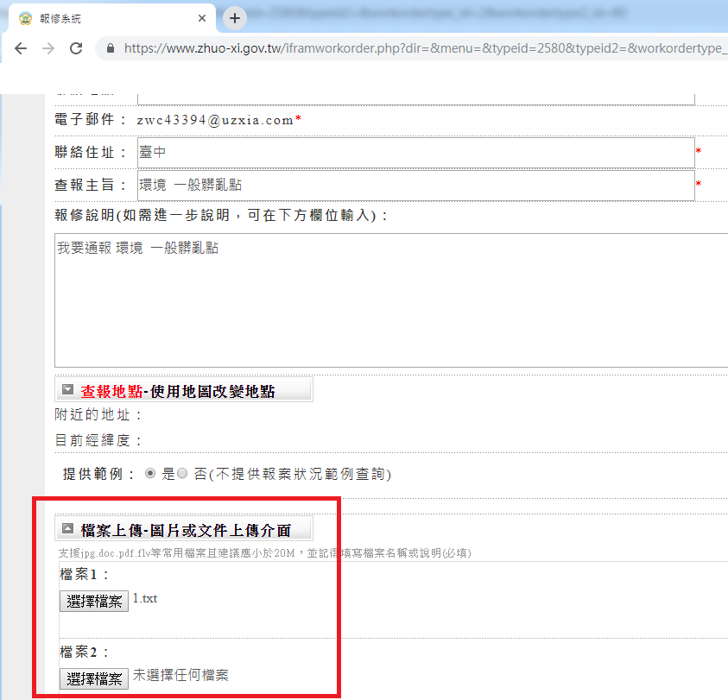Click the 檔案2 label
Image resolution: width=728 pixels, height=700 pixels.
point(84,652)
